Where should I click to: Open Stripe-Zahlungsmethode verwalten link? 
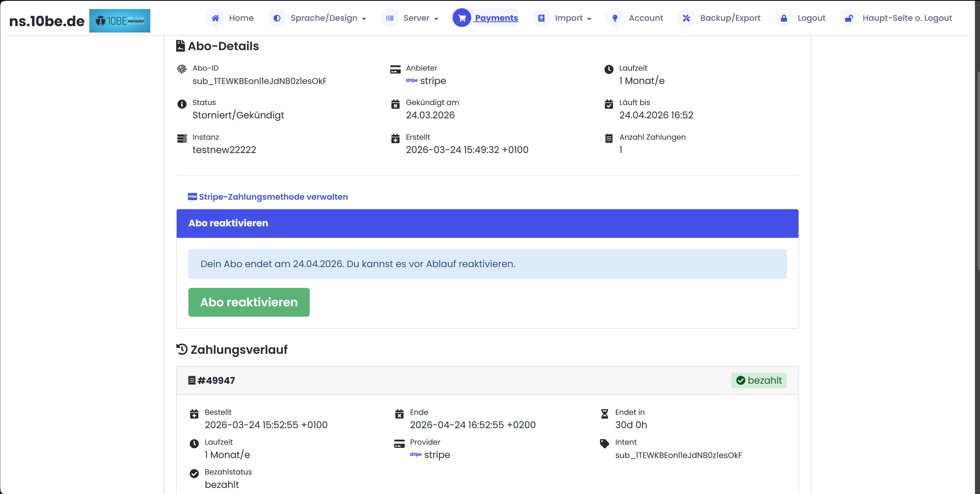tap(273, 197)
